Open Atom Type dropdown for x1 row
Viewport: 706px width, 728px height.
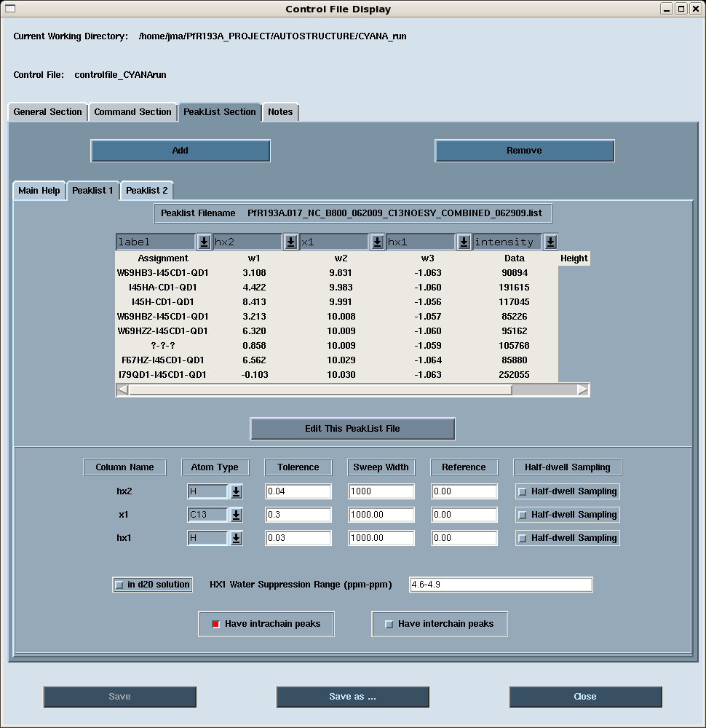coord(236,515)
